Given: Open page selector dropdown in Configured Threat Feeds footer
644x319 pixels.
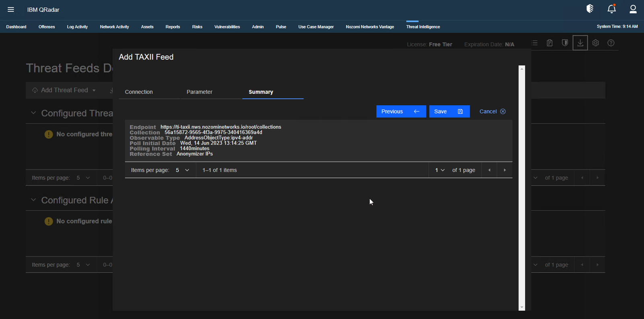Looking at the screenshot, I should (x=535, y=178).
